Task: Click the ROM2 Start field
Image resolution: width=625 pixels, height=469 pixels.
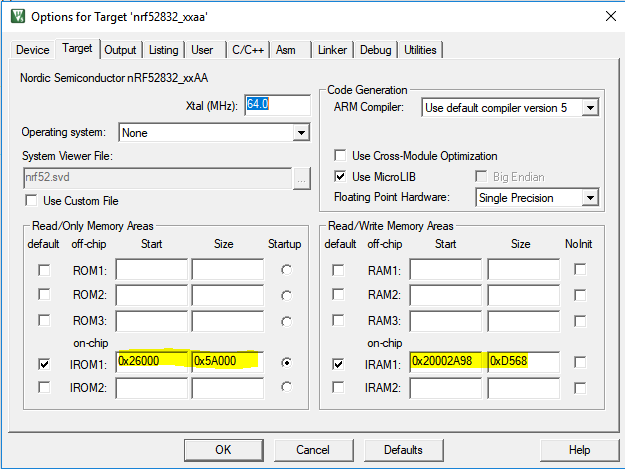Action: tap(151, 295)
